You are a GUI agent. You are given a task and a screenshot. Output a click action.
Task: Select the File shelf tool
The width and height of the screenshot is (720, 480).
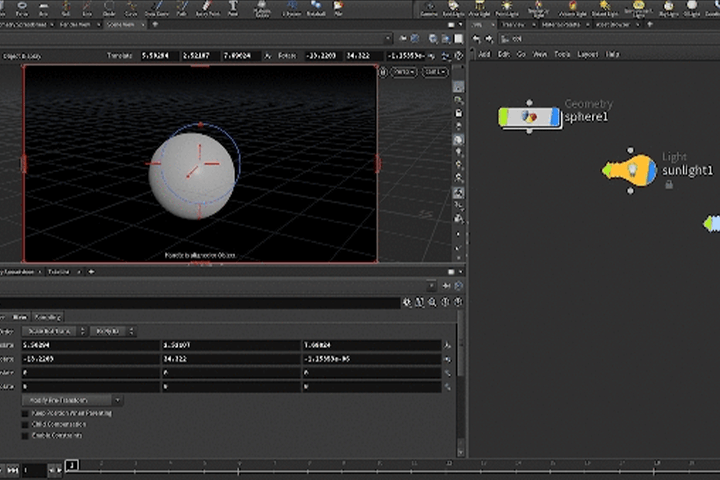point(338,8)
